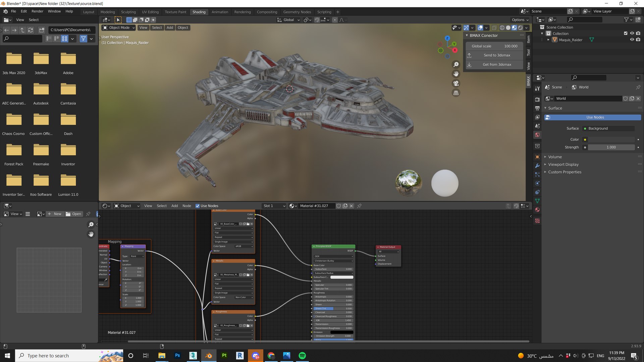The height and width of the screenshot is (362, 644).
Task: Select material preview shading icon
Action: pos(514,28)
